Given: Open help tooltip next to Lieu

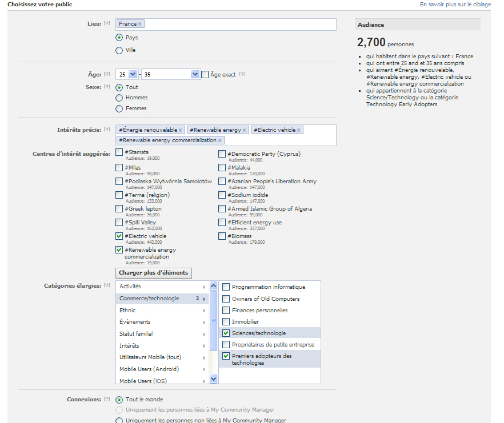Looking at the screenshot, I should [107, 23].
